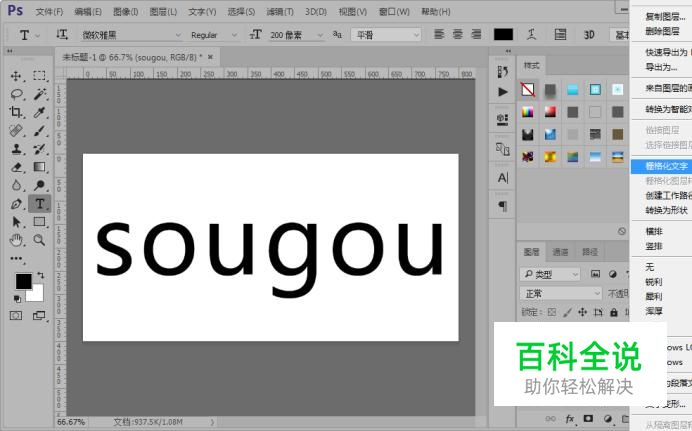Toggle Lock position icon
692x431 pixels.
[x=583, y=312]
